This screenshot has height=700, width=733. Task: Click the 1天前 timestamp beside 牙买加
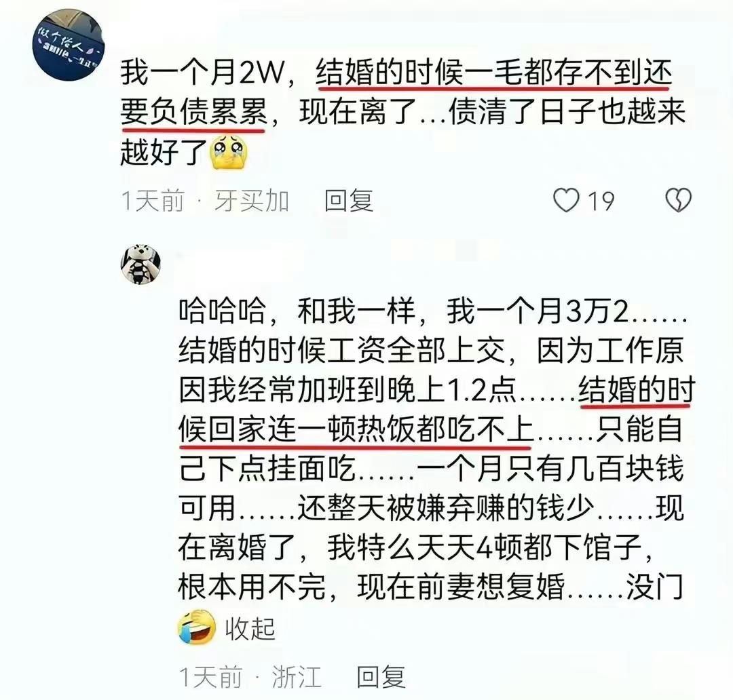153,201
